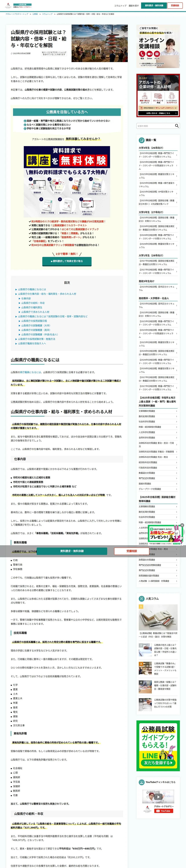Image resolution: width=186 pixels, height=868 pixels.
Task: Jump to 山梨県庁の給料・年収 in contents
Action: coord(33,303)
